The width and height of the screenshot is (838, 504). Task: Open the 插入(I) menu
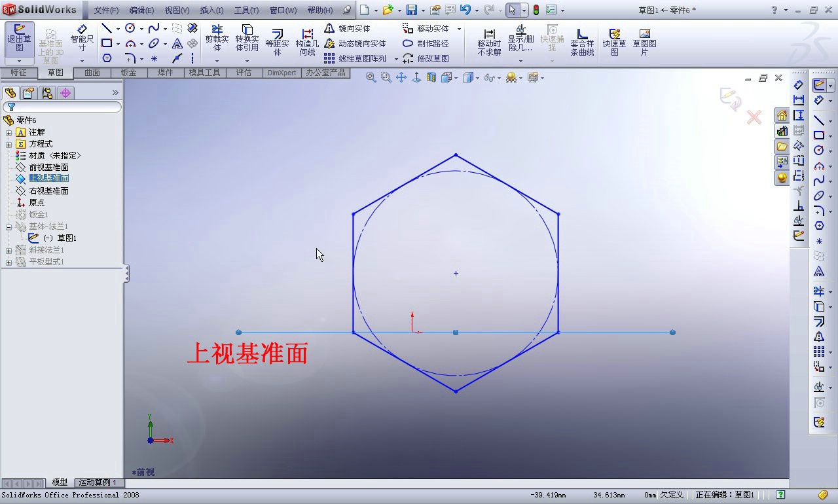211,10
